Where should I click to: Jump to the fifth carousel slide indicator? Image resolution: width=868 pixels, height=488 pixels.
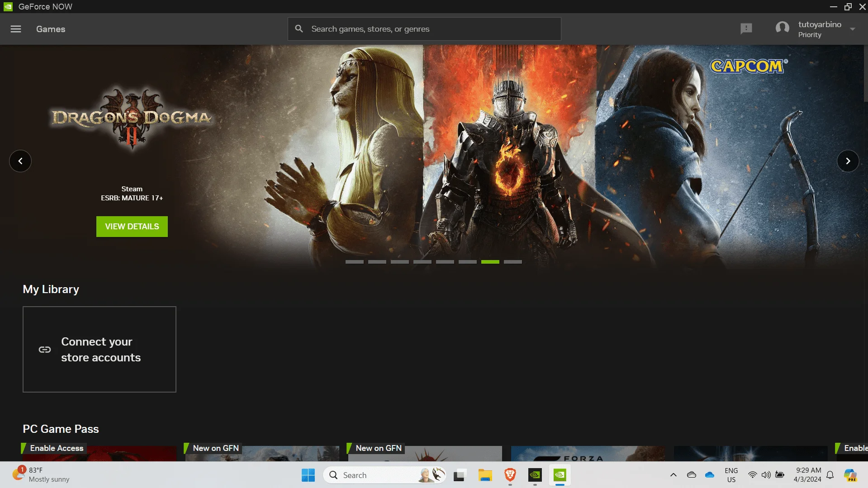point(445,262)
